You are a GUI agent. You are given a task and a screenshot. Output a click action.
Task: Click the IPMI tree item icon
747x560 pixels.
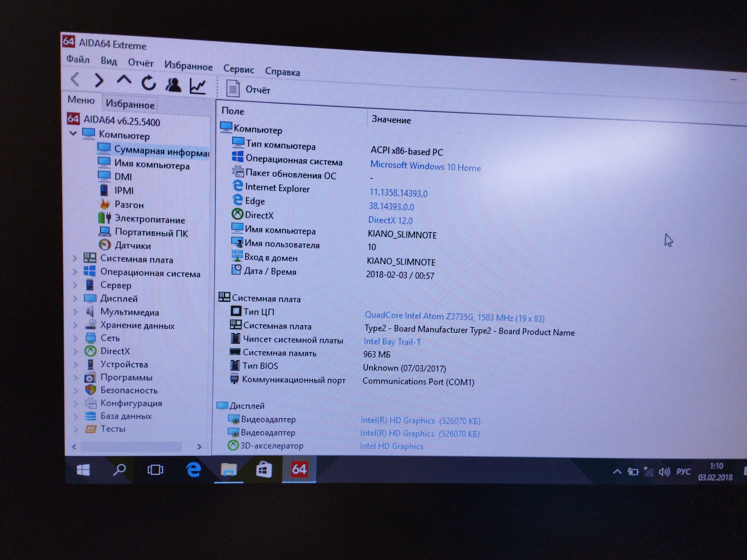[104, 190]
